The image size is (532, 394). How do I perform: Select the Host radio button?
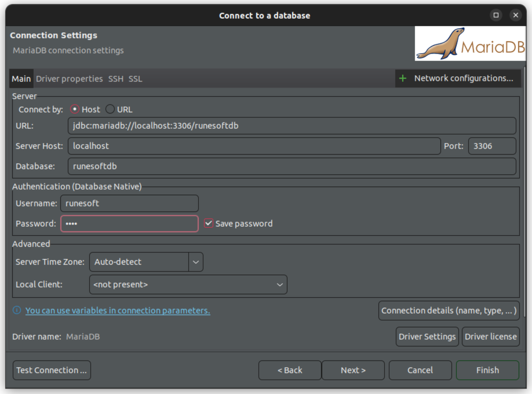coord(75,109)
